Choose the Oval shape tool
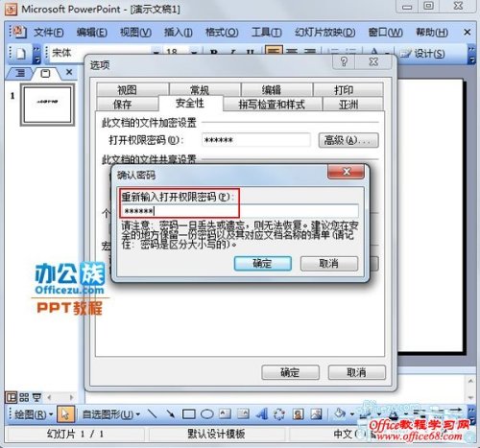This screenshot has height=448, width=480. pyautogui.click(x=207, y=414)
